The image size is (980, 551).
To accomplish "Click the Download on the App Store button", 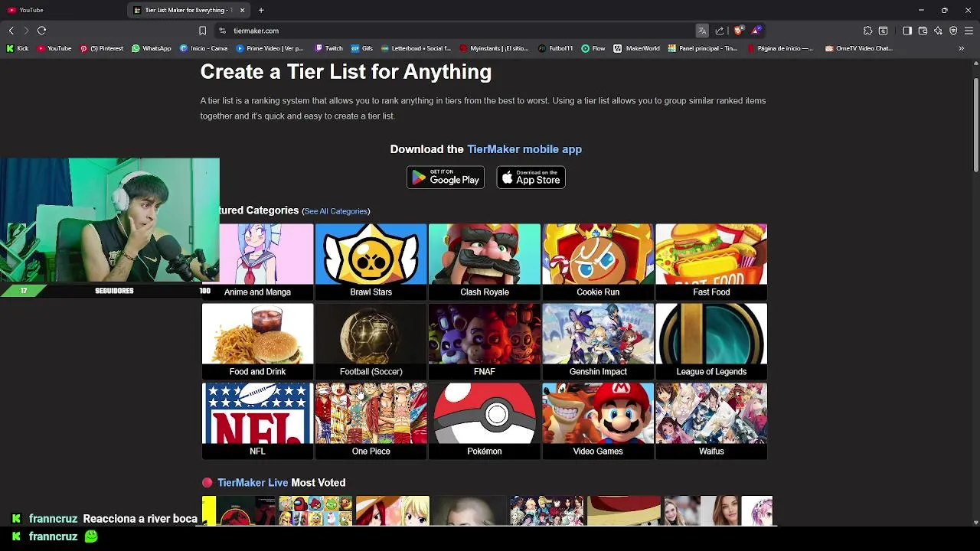I will point(531,178).
